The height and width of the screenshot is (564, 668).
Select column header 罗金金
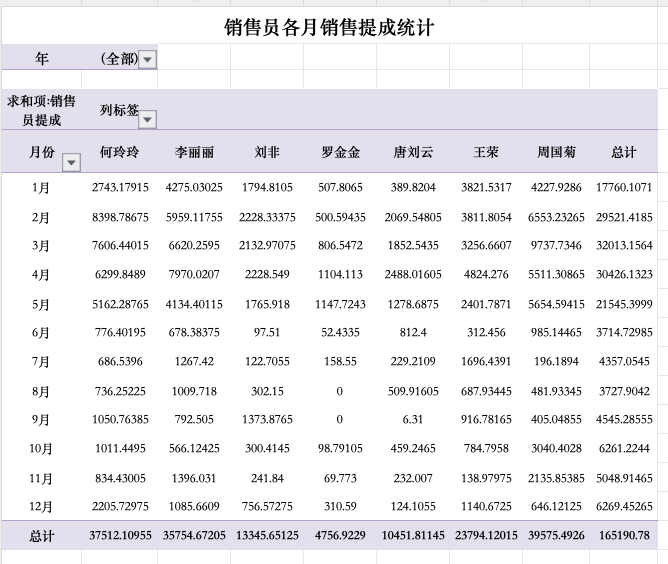point(340,152)
